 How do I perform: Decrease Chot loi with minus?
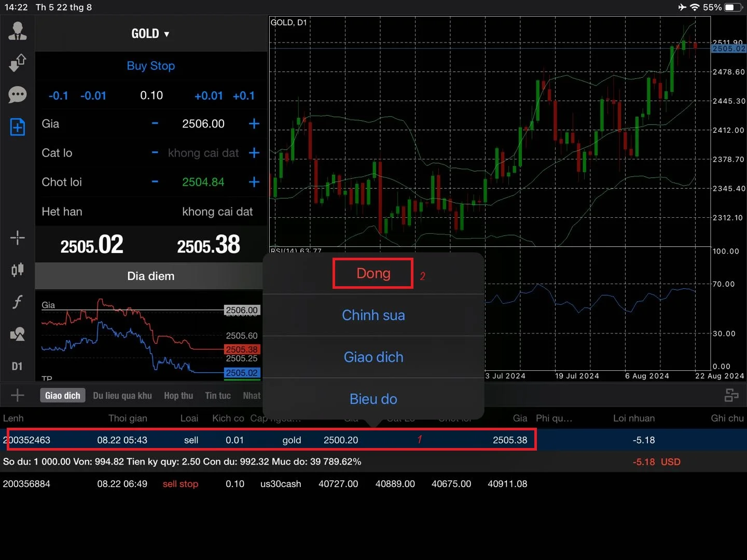(155, 182)
